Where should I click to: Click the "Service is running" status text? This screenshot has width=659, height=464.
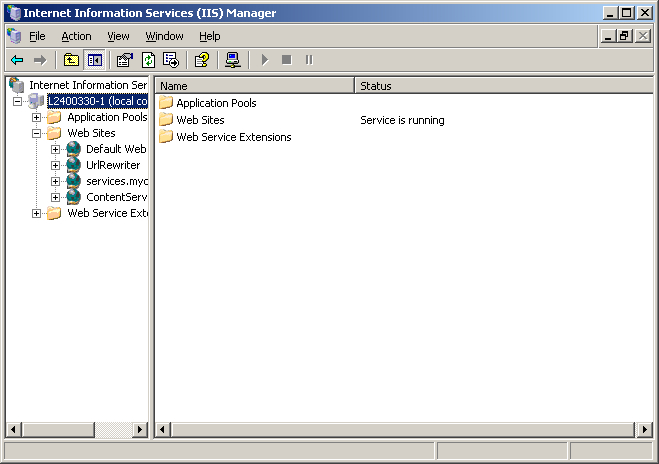tap(402, 120)
